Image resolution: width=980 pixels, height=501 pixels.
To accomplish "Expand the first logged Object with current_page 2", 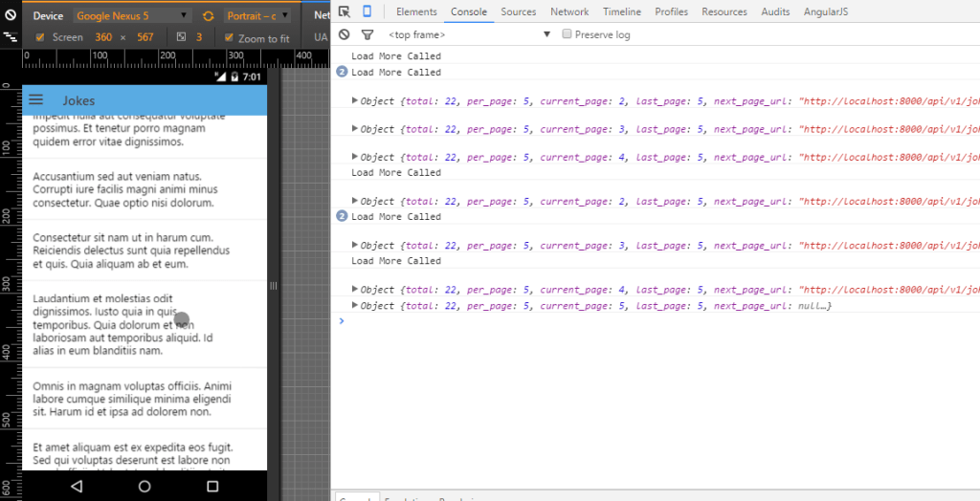I will point(355,100).
